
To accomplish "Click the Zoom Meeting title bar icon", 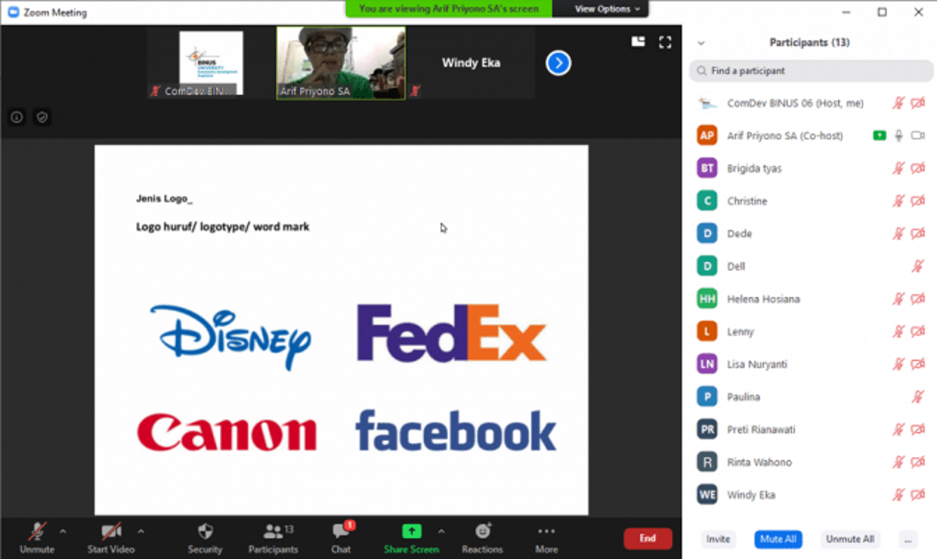I will (x=13, y=12).
